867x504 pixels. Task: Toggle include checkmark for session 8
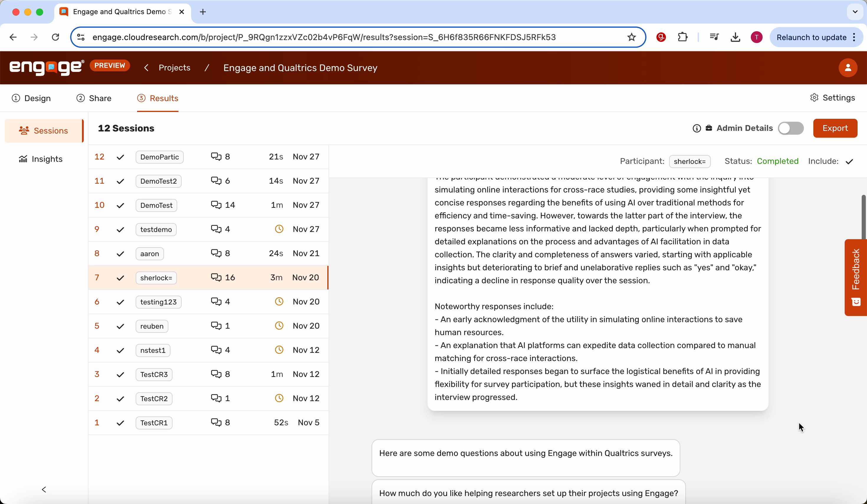click(120, 254)
